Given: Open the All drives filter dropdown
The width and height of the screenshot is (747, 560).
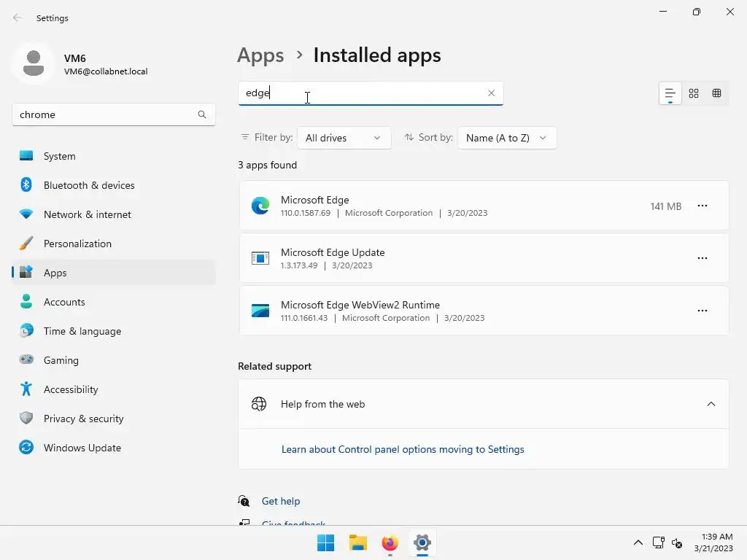Looking at the screenshot, I should [x=344, y=138].
